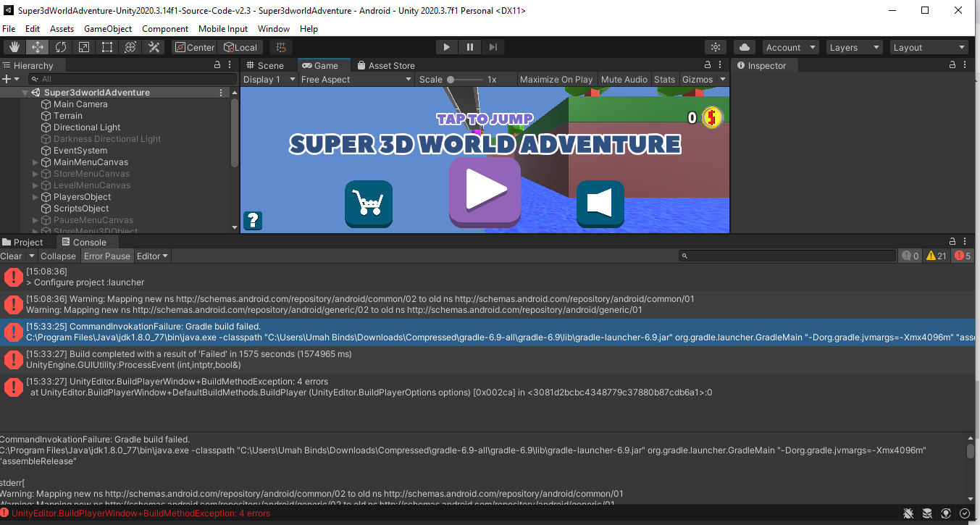
Task: Click the Hierarchy vertical scrollbar
Action: 235,134
